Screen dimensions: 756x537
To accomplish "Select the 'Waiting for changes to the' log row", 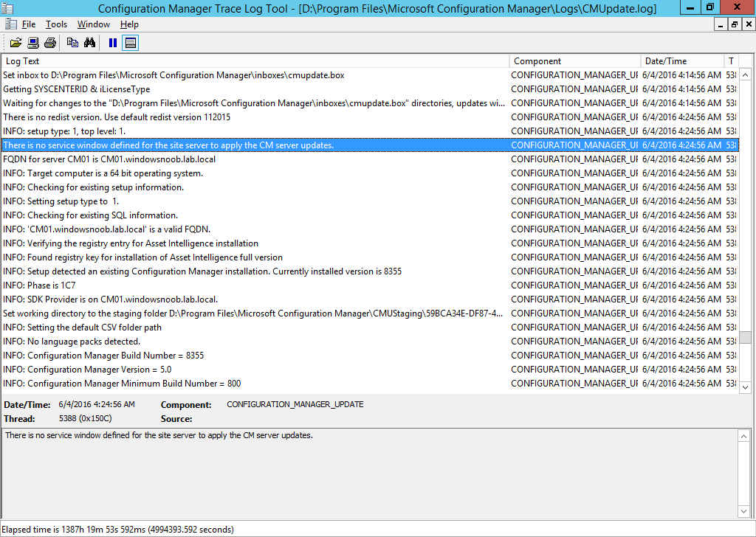I will 371,103.
